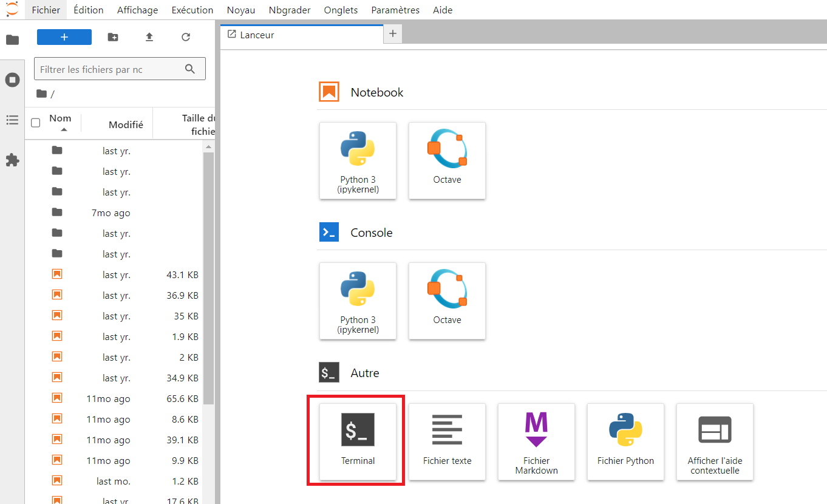Launch a new Terminal session
Viewport: 827px width, 504px height.
click(357, 441)
